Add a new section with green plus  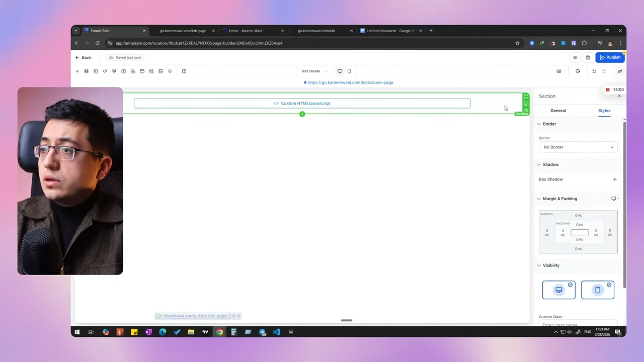tap(302, 114)
